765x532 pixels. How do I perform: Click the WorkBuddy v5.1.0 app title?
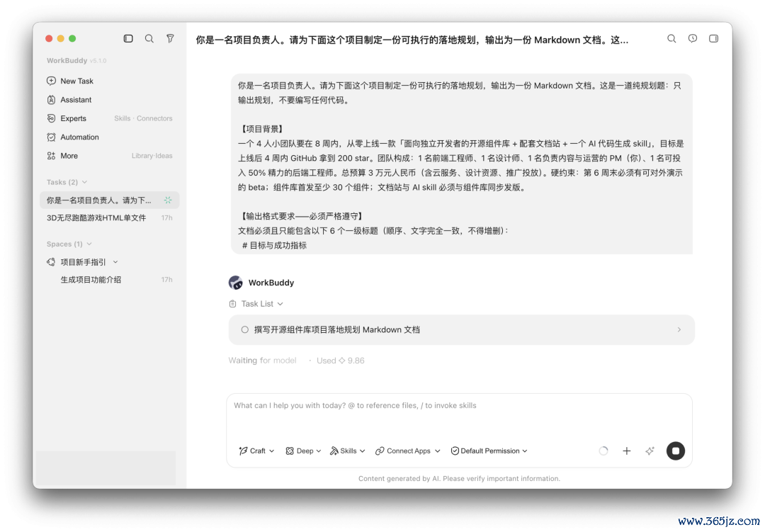point(76,60)
